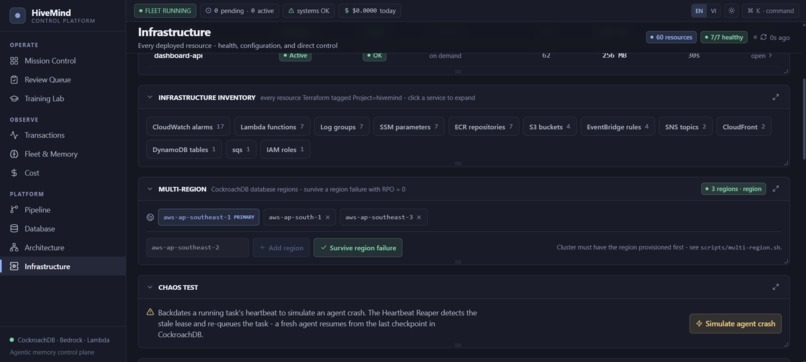Click the Architecture network icon

[x=14, y=247]
